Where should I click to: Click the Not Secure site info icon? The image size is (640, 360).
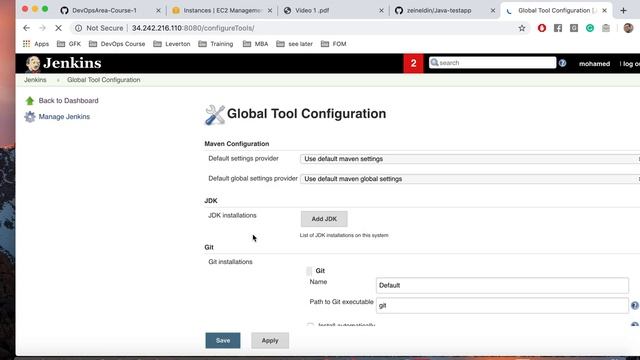tap(78, 28)
